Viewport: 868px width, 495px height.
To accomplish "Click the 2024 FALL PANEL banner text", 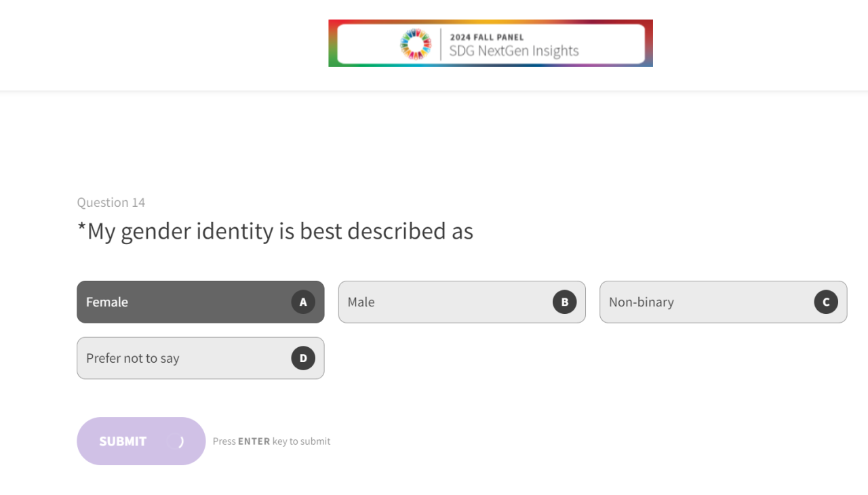I will (487, 37).
